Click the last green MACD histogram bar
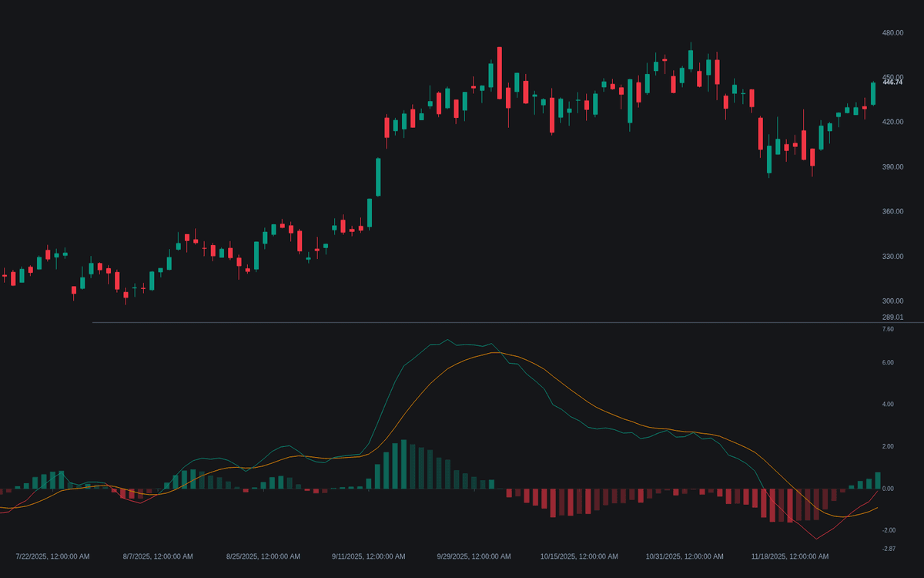The image size is (924, 578). coord(877,481)
